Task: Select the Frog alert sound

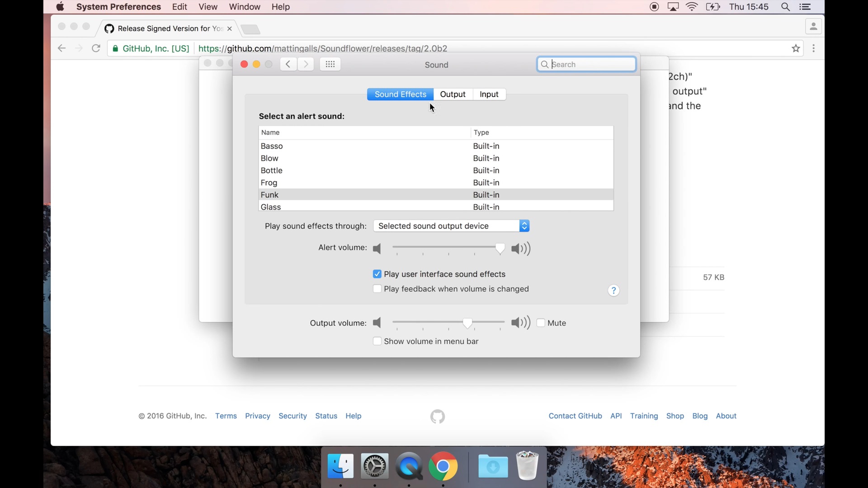Action: [x=316, y=183]
